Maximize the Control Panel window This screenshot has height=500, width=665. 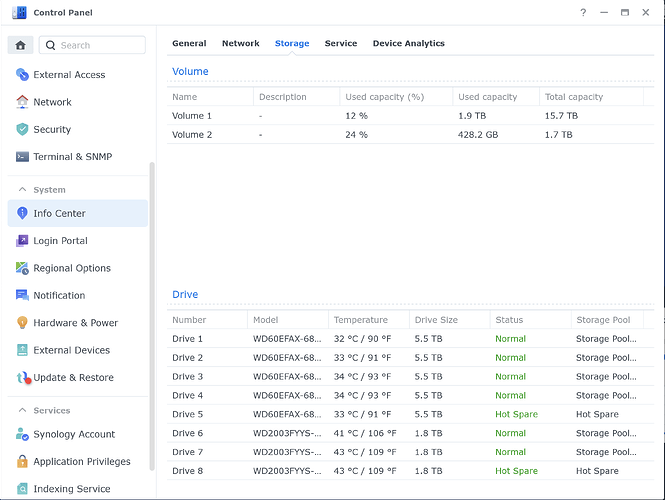click(625, 12)
